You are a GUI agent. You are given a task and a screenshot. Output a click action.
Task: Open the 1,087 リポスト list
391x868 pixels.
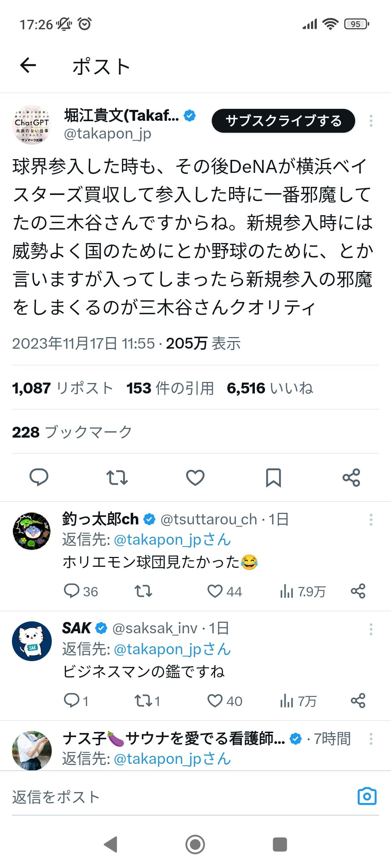(x=62, y=388)
